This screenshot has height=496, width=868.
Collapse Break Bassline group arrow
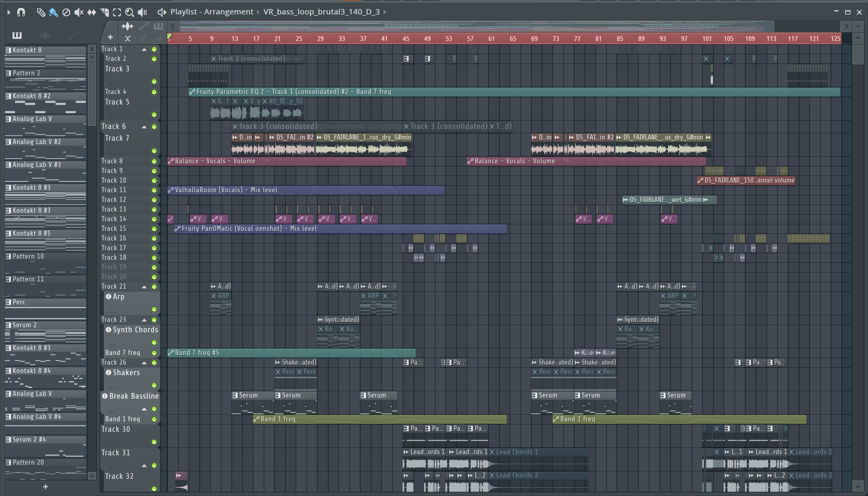coord(144,409)
